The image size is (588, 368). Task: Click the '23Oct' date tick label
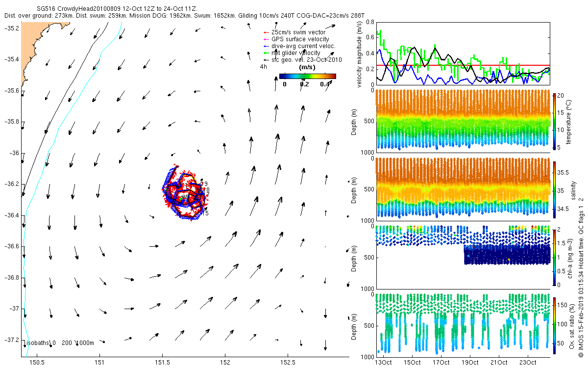click(528, 363)
